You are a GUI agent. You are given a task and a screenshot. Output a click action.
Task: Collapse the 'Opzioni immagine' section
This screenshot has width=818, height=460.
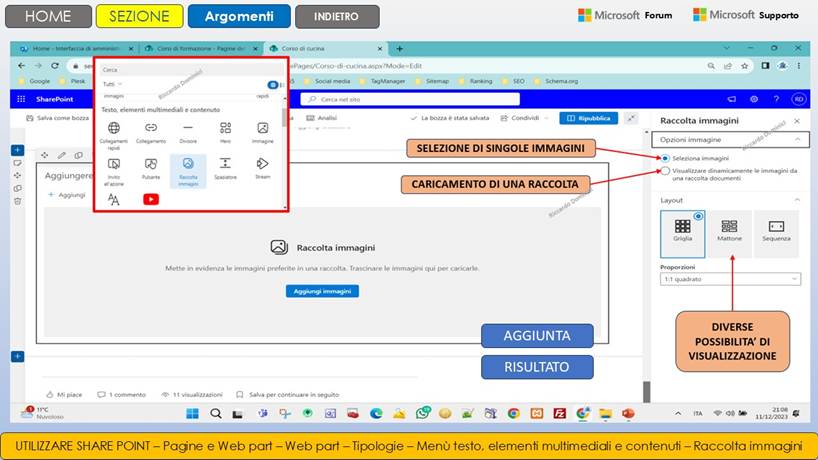(x=798, y=139)
